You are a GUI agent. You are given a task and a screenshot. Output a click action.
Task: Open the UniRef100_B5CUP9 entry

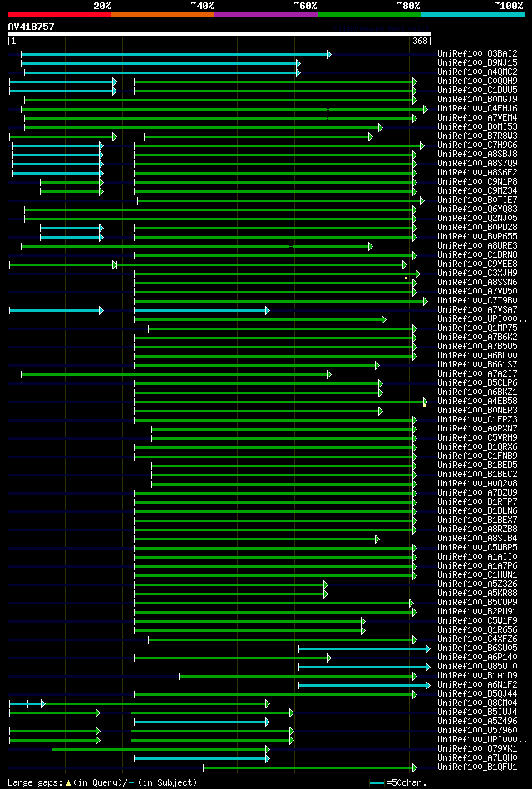tap(478, 602)
